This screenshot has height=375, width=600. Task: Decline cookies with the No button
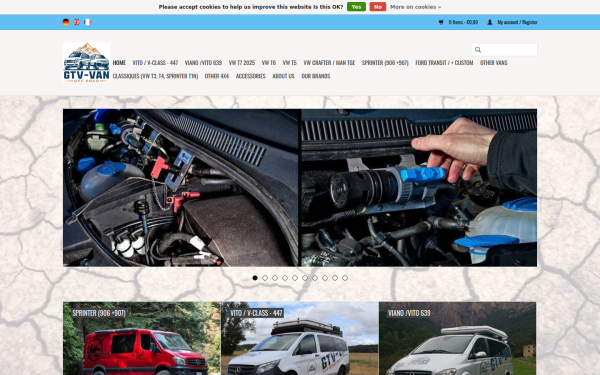[x=378, y=7]
